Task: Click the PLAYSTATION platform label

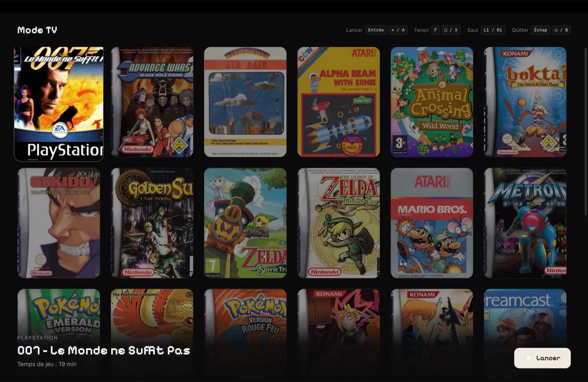Action: pyautogui.click(x=37, y=337)
